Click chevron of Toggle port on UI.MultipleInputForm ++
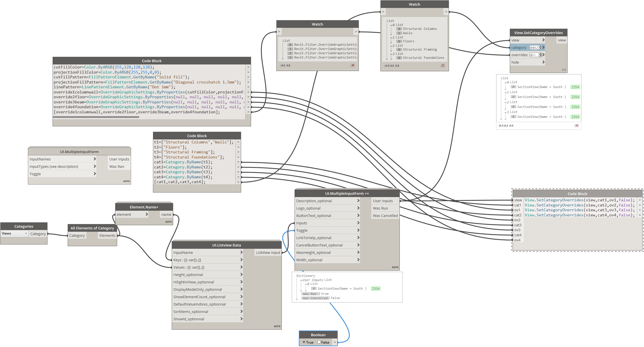644x347 pixels. pyautogui.click(x=358, y=230)
